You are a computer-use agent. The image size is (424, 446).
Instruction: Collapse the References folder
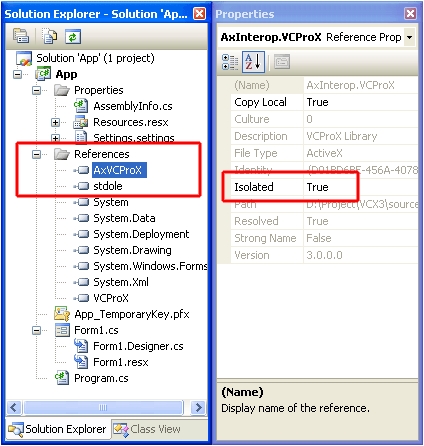36,154
